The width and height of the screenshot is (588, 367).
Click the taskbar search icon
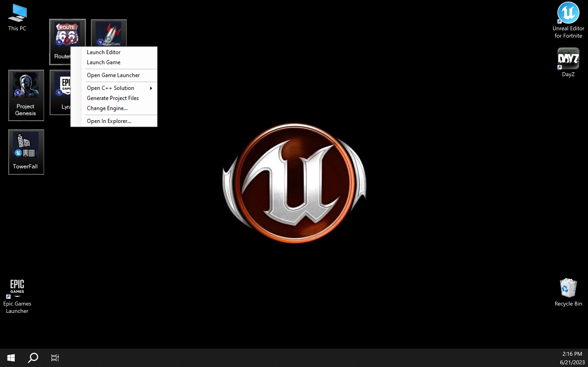click(33, 358)
